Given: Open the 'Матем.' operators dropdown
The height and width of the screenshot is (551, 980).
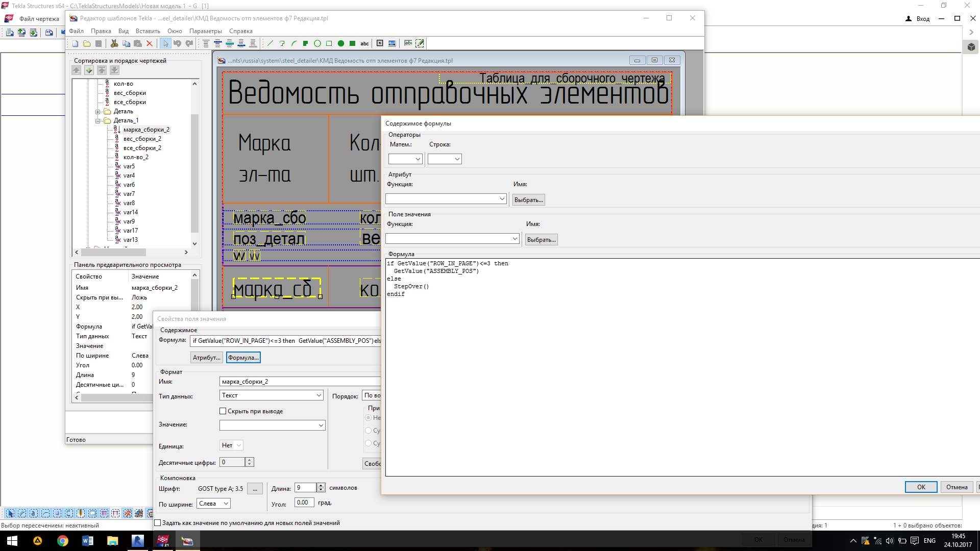Looking at the screenshot, I should pyautogui.click(x=405, y=159).
